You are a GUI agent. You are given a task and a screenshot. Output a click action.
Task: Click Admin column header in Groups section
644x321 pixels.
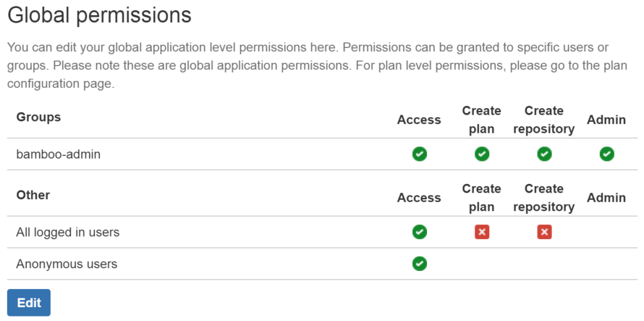tap(607, 120)
